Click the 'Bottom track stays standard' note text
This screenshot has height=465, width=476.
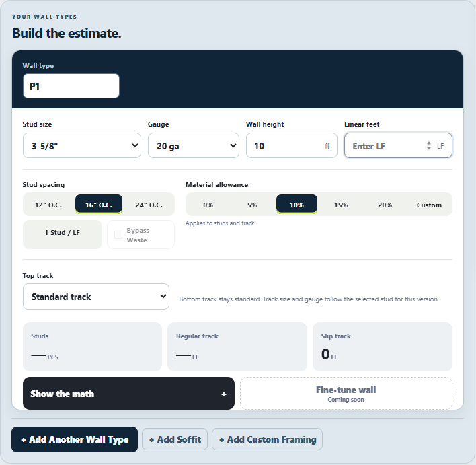pyautogui.click(x=309, y=299)
